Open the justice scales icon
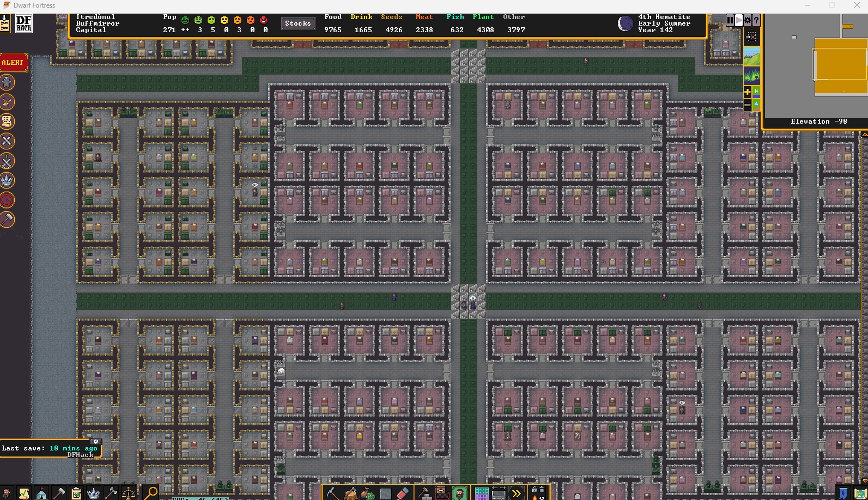The image size is (868, 500). coord(129,493)
